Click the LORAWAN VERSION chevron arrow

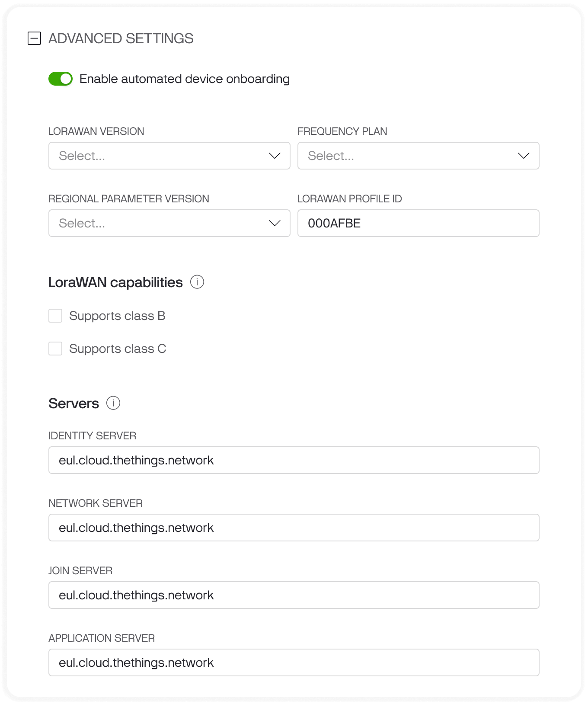[274, 156]
